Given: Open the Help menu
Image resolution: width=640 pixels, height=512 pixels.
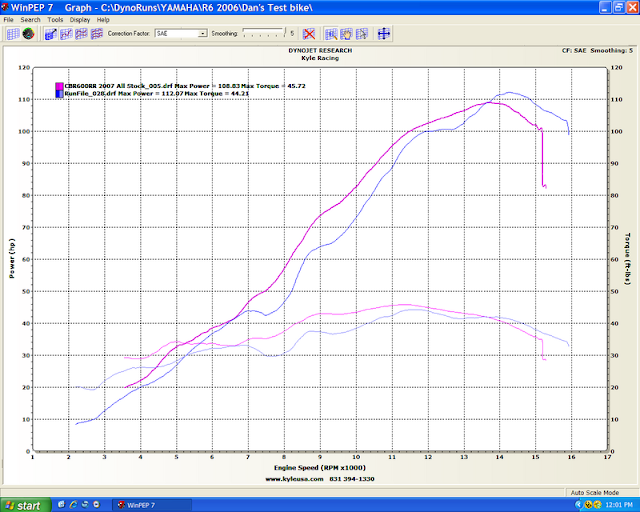Looking at the screenshot, I should click(x=103, y=20).
